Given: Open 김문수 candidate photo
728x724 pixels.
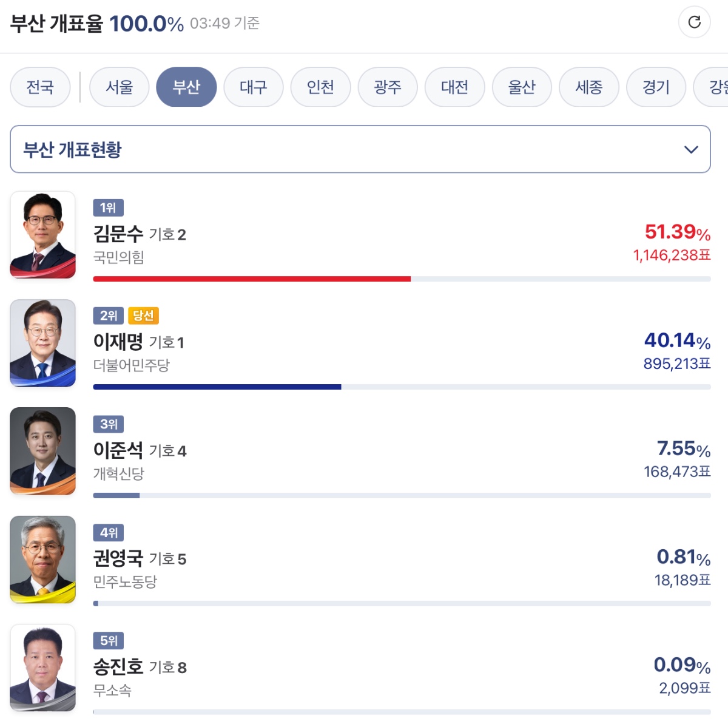Looking at the screenshot, I should point(42,235).
